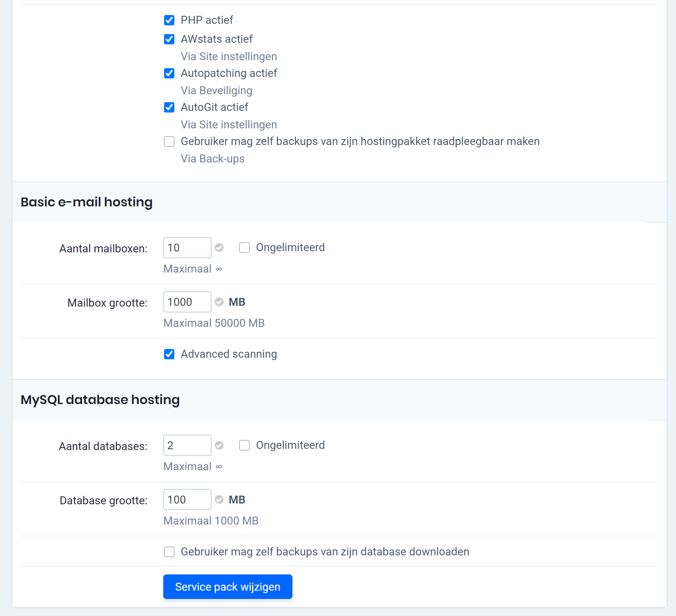Check Ongelimiteerd for databases
This screenshot has width=676, height=616.
(244, 445)
